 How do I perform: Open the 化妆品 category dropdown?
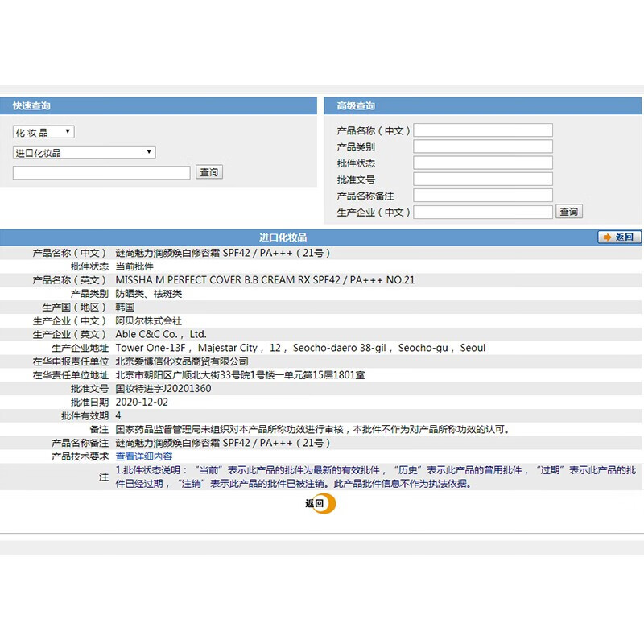[43, 132]
